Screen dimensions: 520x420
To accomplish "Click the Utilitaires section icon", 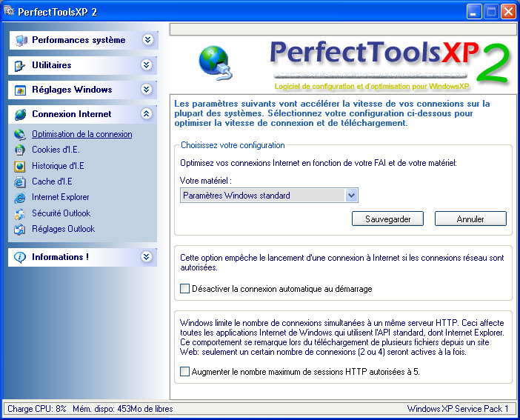I will (x=20, y=65).
